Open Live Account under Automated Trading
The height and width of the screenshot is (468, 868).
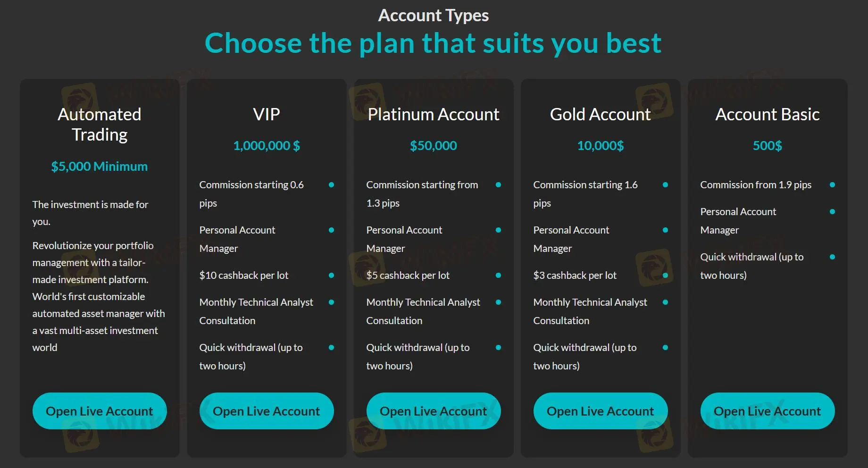[x=100, y=411]
